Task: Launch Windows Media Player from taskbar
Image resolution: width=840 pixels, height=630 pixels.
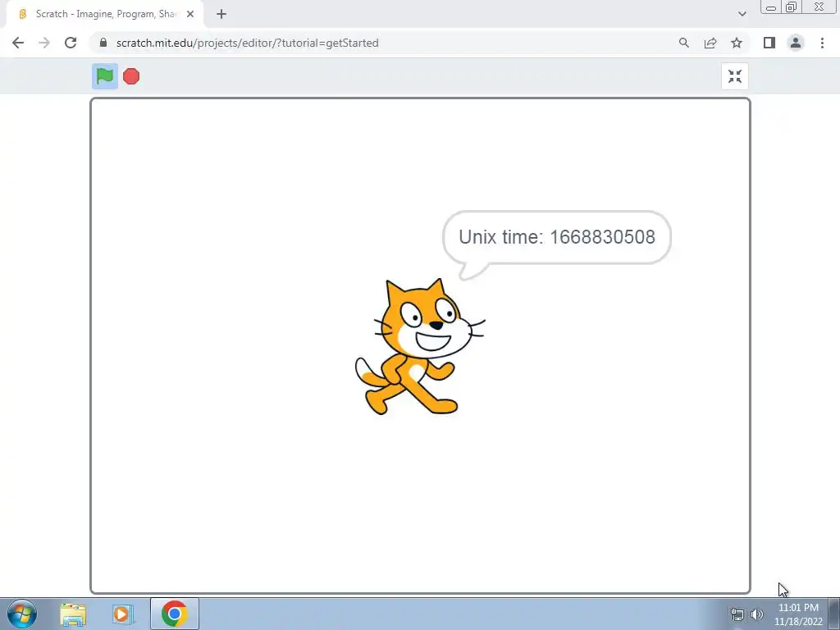Action: click(122, 614)
